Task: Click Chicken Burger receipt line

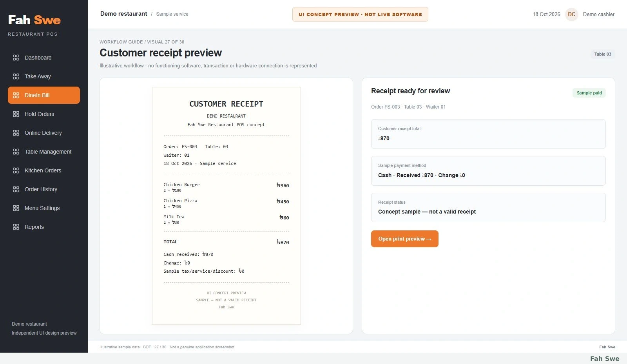Action: coord(226,187)
